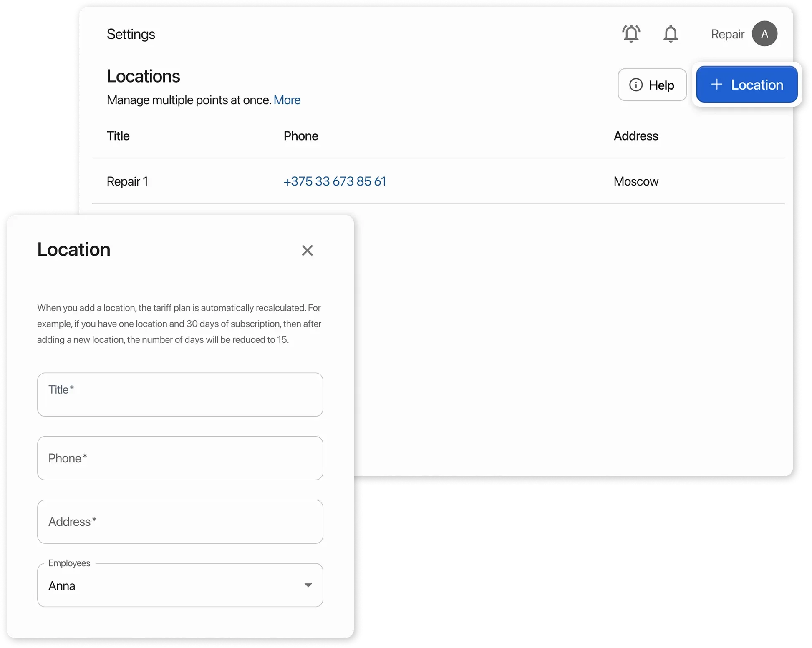Click the Phone column header
Viewport: 812px width, 648px height.
(x=300, y=136)
